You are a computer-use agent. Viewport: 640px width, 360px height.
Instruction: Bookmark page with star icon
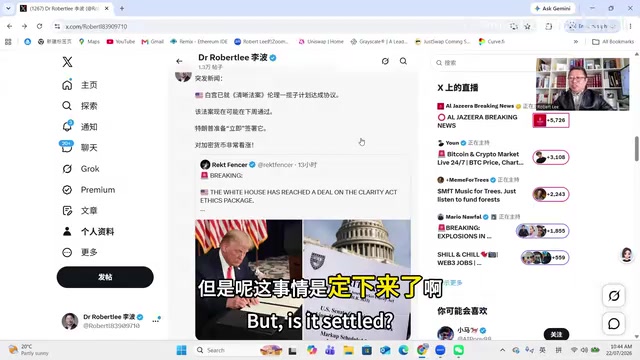click(527, 26)
